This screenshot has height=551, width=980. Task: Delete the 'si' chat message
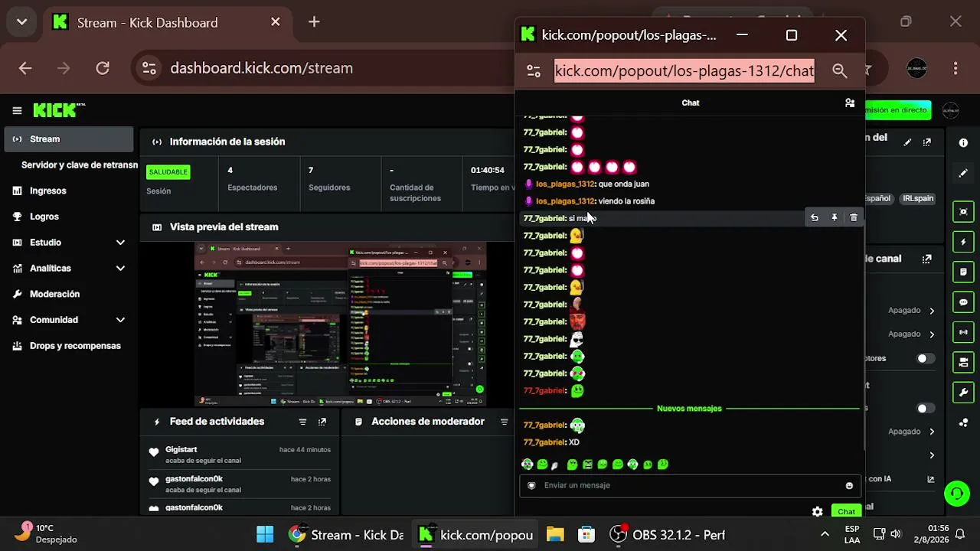(854, 218)
